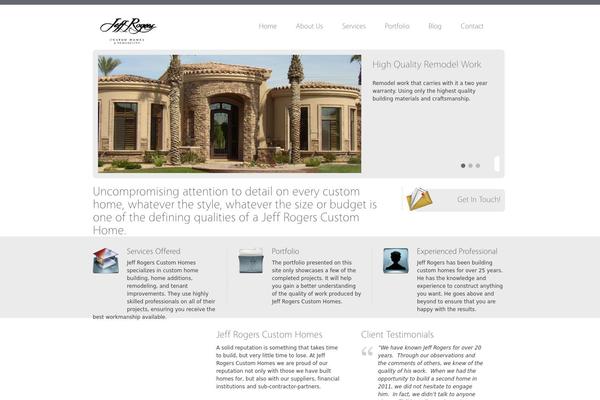The image size is (600, 400).
Task: Switch to the second slider dot
Action: (470, 166)
